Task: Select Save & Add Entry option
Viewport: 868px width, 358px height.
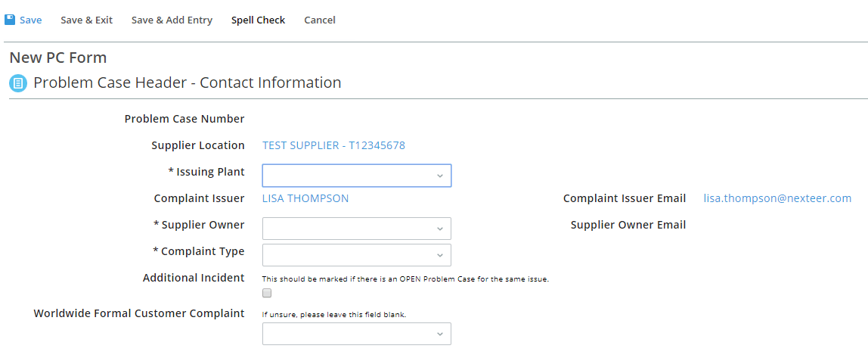Action: pyautogui.click(x=172, y=20)
